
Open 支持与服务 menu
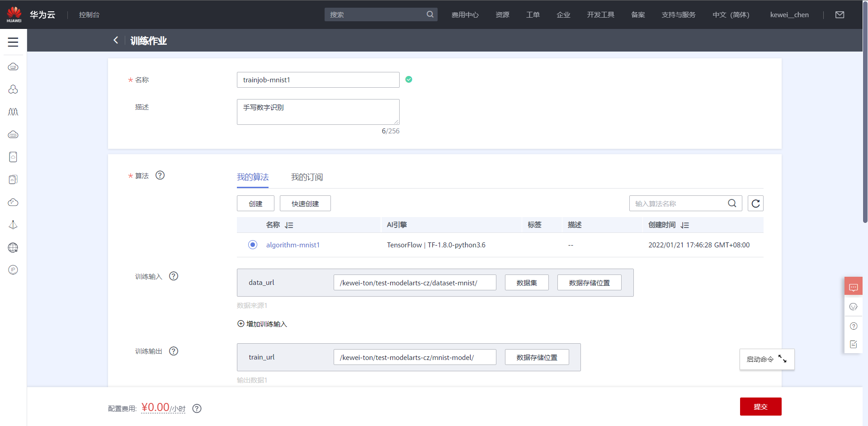[x=679, y=14]
